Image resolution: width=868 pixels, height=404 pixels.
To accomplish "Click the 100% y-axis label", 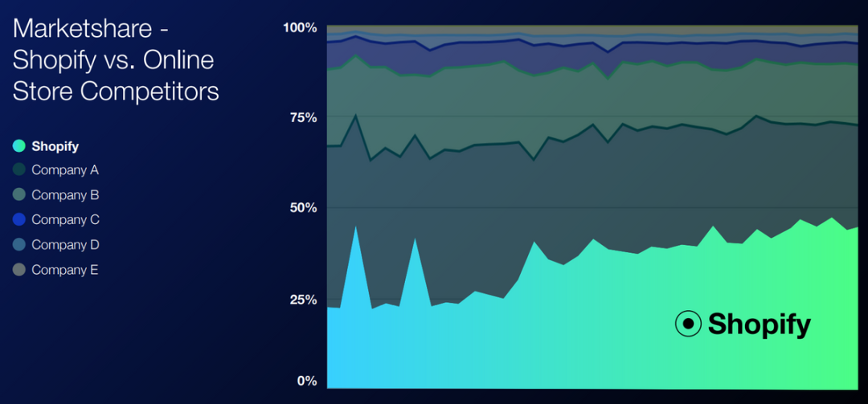I will pyautogui.click(x=301, y=28).
